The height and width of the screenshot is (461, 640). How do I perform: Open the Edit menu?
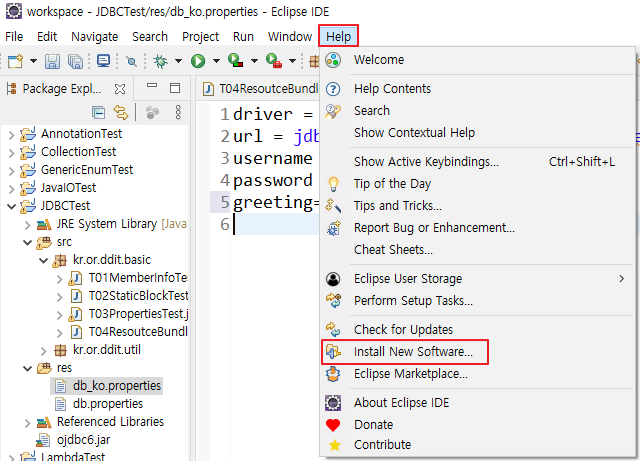(x=47, y=37)
